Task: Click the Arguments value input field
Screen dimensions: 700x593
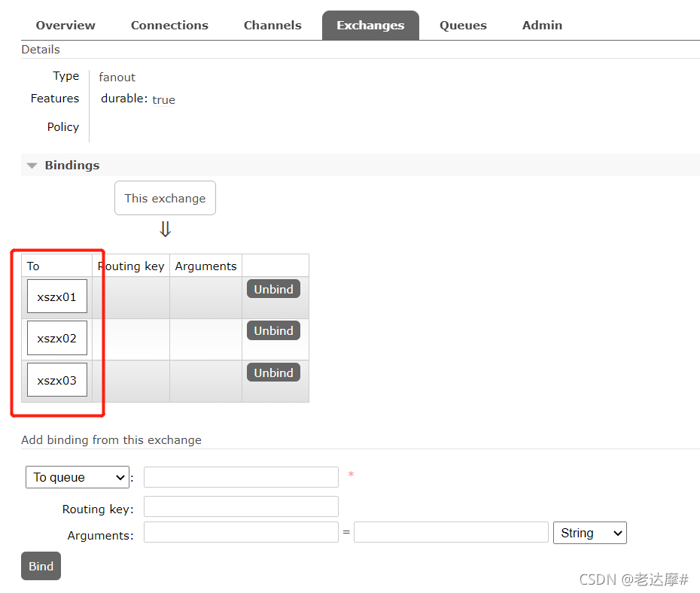Action: [451, 532]
